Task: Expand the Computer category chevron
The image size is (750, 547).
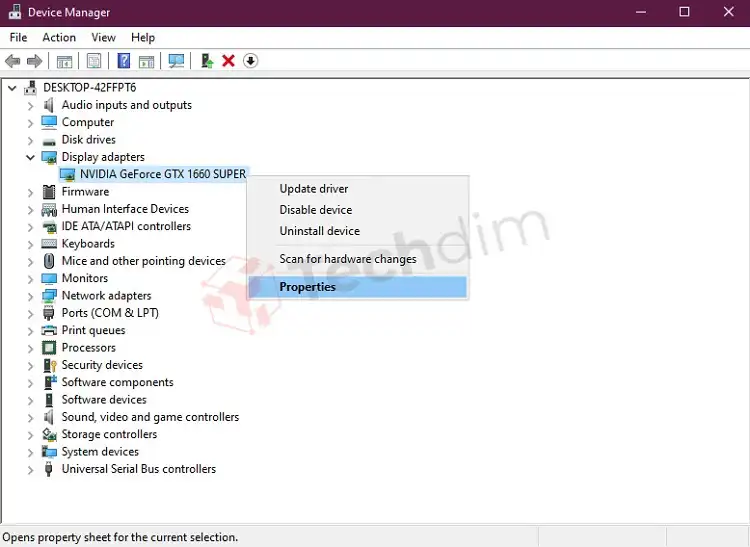Action: [30, 123]
